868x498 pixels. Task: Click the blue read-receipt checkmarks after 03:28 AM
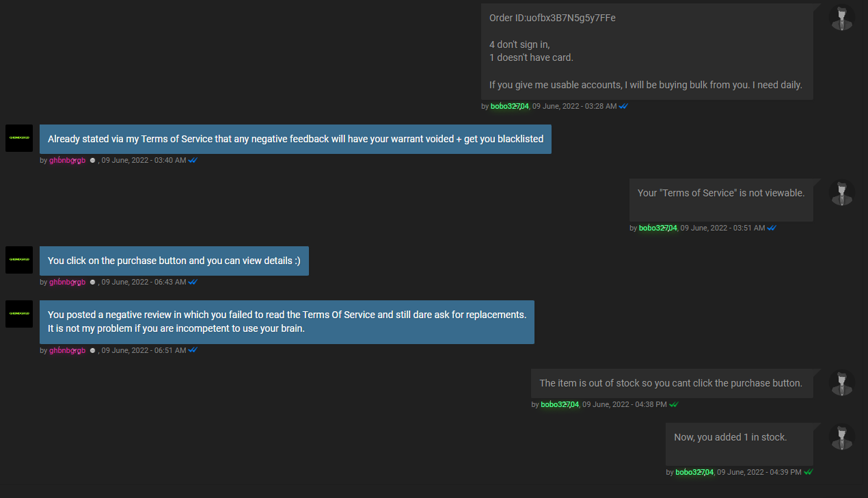623,106
